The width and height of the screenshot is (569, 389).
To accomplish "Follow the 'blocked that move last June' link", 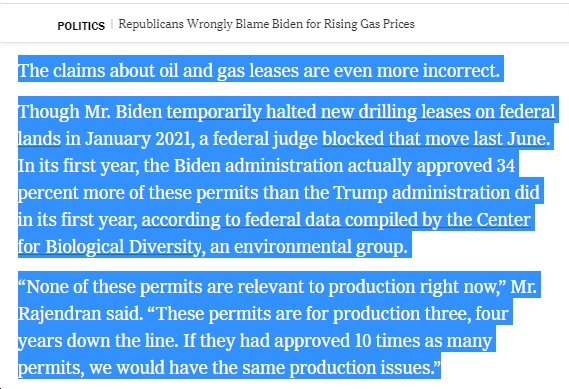I will (436, 138).
